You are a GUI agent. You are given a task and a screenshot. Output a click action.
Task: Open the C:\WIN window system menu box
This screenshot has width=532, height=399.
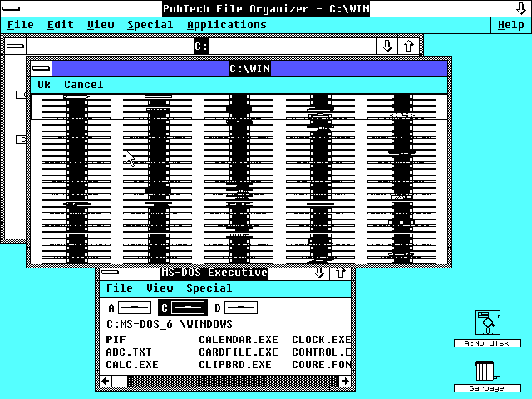tap(42, 68)
